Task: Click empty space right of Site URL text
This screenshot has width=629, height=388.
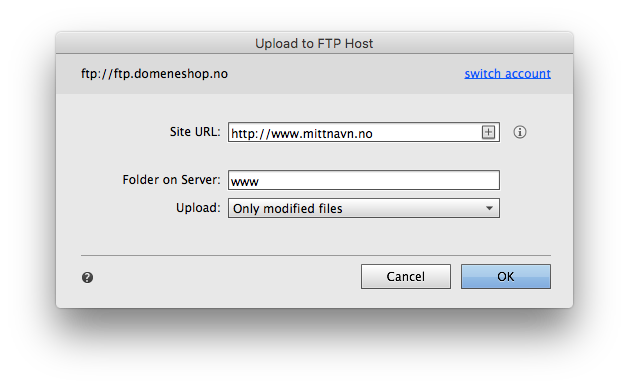Action: [425, 132]
